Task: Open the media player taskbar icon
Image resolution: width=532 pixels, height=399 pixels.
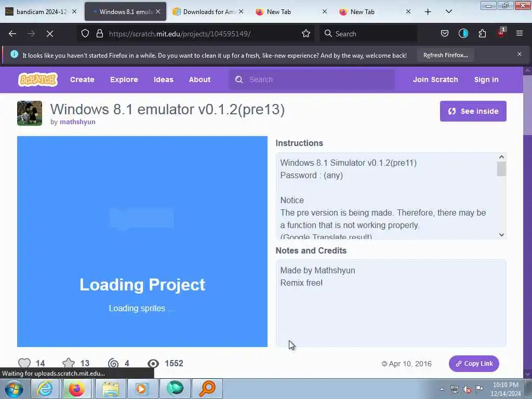Action: [142, 389]
